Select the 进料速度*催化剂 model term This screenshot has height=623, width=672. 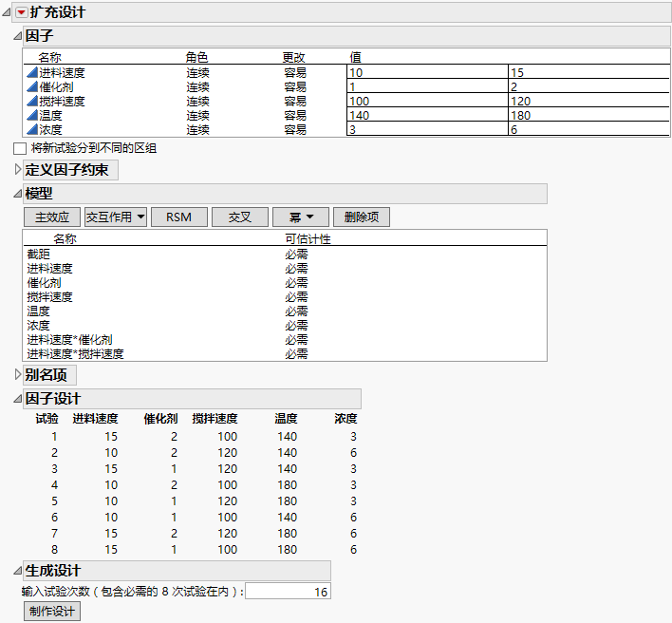click(x=69, y=340)
